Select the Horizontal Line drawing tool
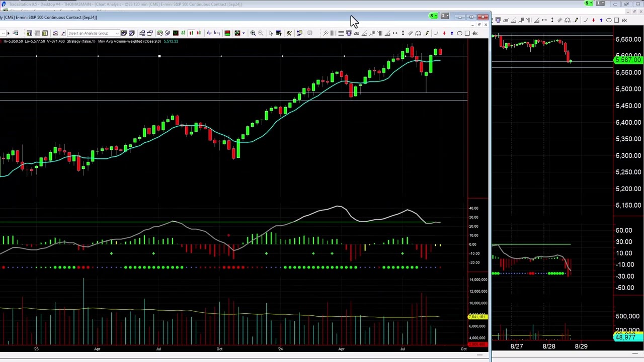Image resolution: width=644 pixels, height=362 pixels. [341, 33]
